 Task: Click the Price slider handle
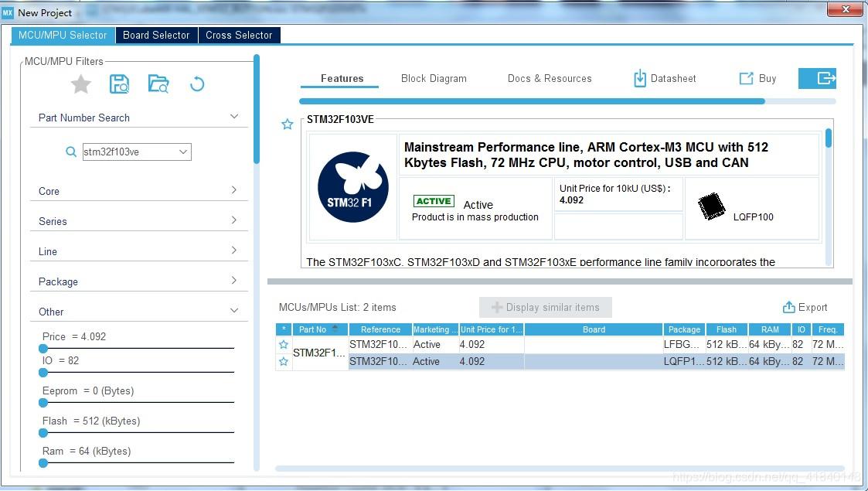43,348
